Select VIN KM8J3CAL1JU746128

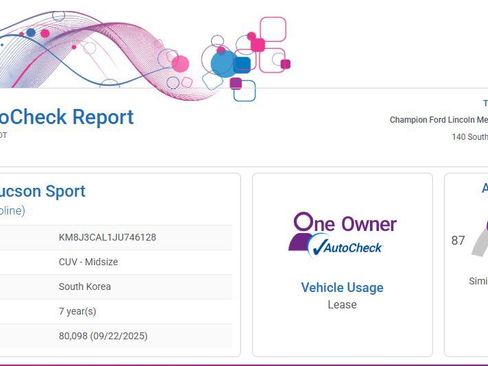coord(107,237)
